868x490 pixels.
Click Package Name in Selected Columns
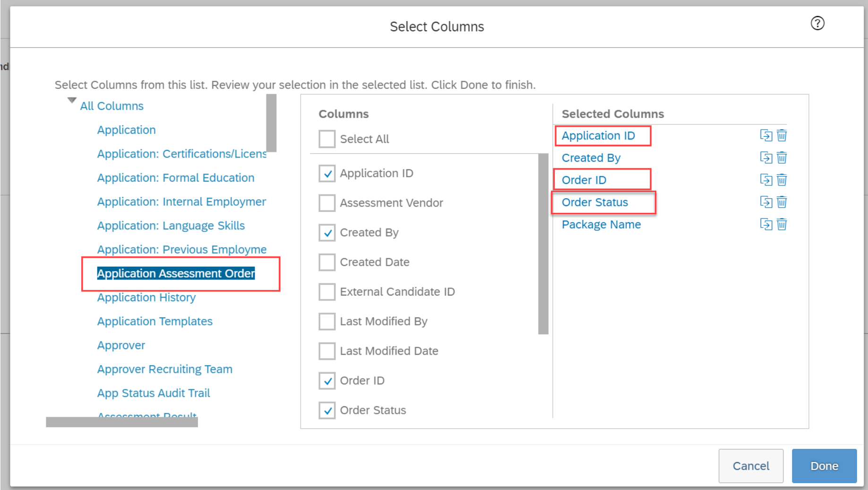point(601,225)
